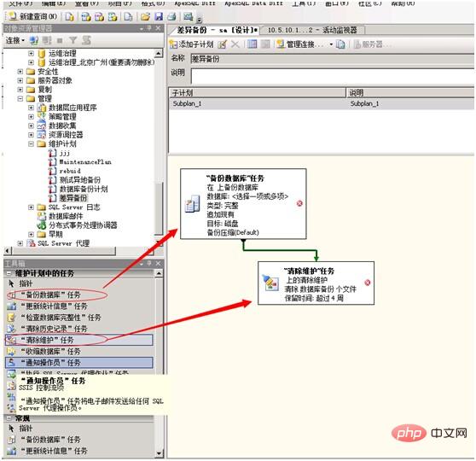Open the Connect (连接) dropdown in Object Explorer
This screenshot has height=461, width=476.
point(15,40)
